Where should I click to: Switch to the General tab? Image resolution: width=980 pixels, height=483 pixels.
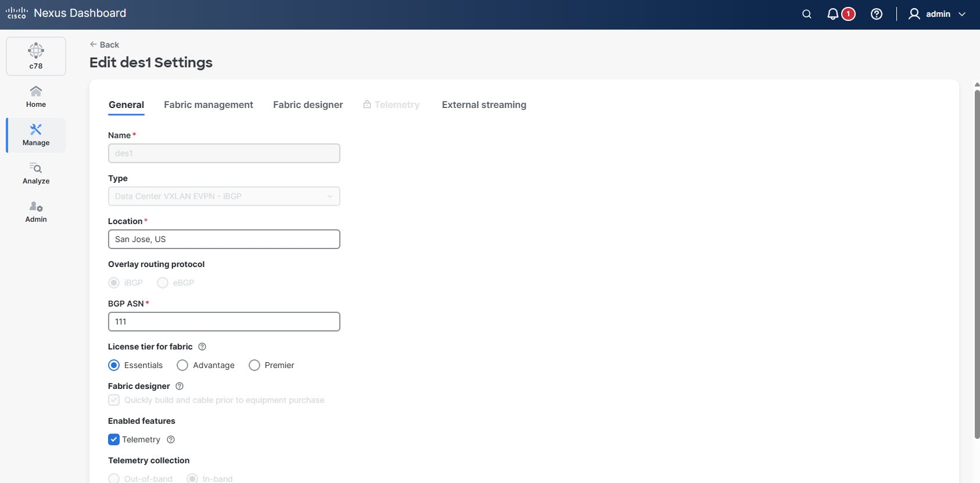[126, 104]
